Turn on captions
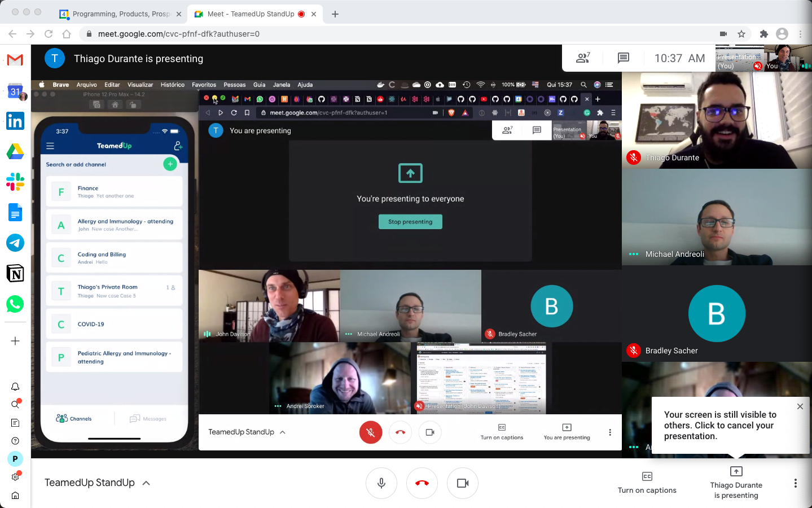Viewport: 812px width, 508px height. point(647,483)
